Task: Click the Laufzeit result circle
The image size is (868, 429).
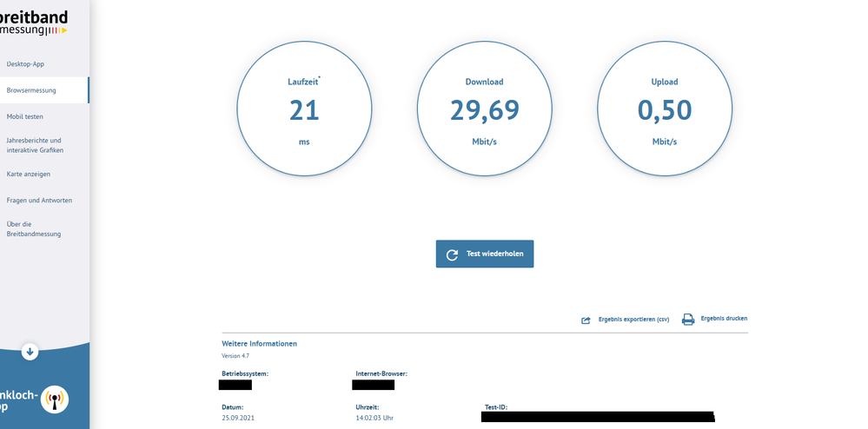Action: coord(304,109)
